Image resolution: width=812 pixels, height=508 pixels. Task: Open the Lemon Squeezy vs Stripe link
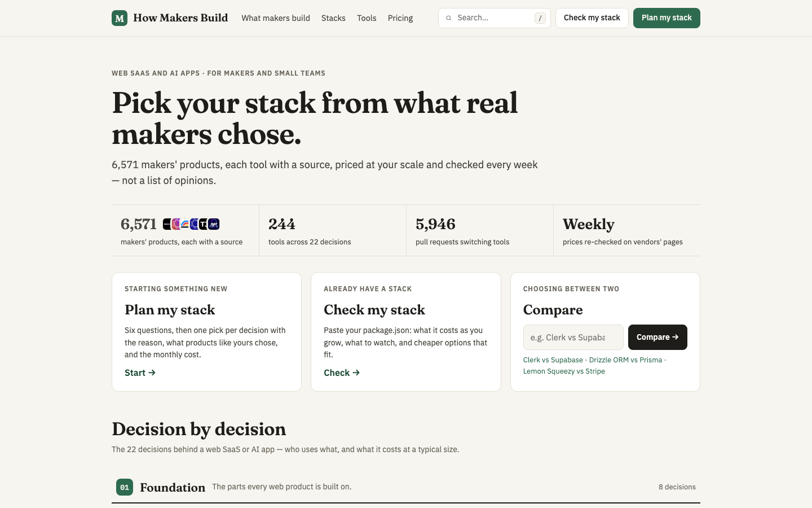564,371
